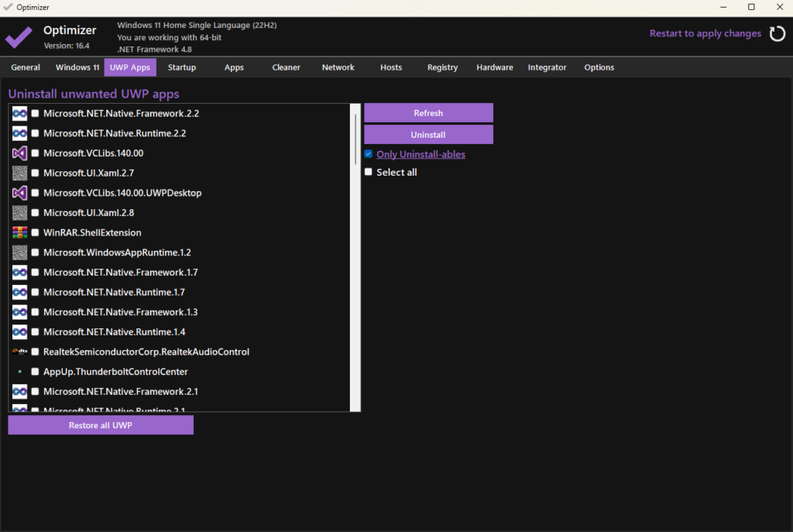The image size is (793, 532).
Task: Click the Microsoft.NET.Native.Framework.2.2 icon
Action: point(20,114)
